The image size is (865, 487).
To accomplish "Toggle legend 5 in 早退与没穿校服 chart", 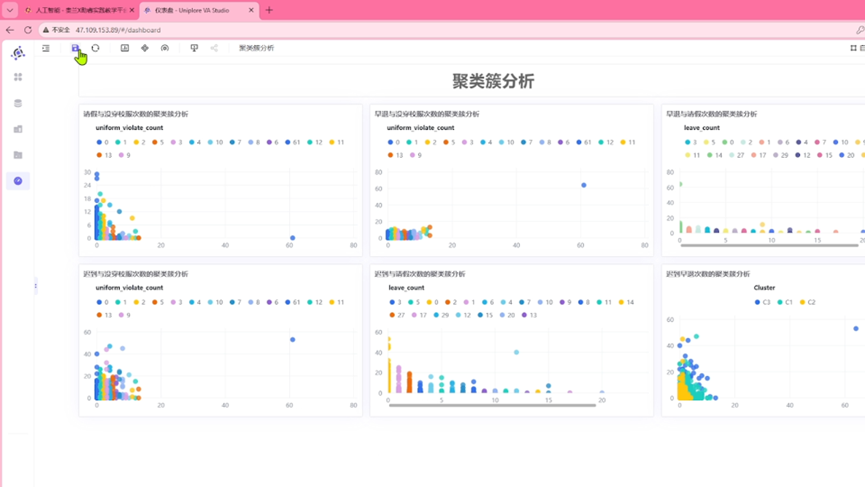I will tap(449, 142).
